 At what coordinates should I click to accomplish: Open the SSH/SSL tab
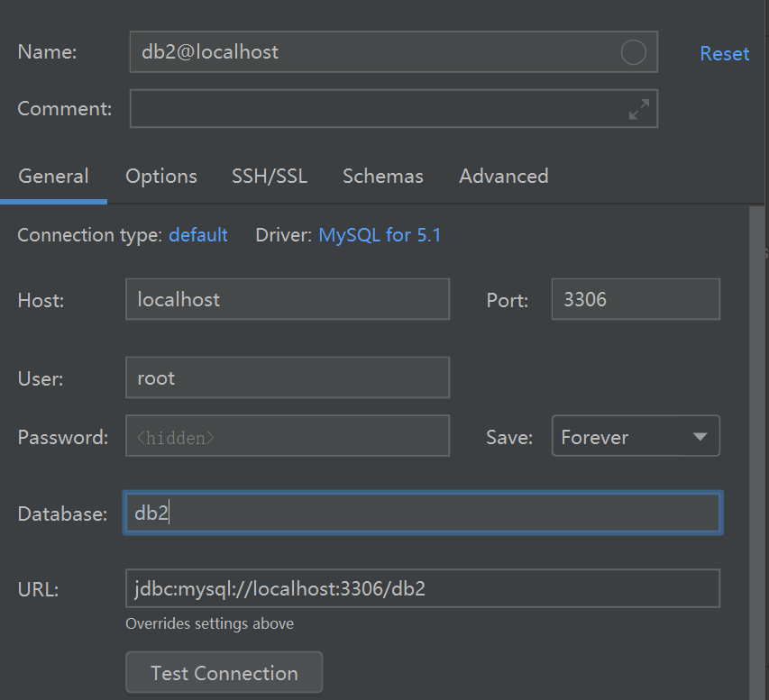pos(269,177)
